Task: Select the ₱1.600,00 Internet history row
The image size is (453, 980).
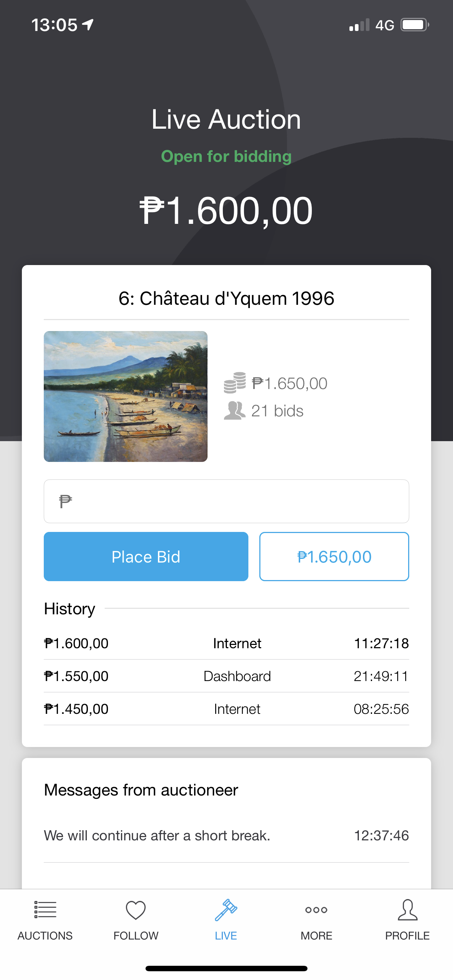Action: coord(226,643)
